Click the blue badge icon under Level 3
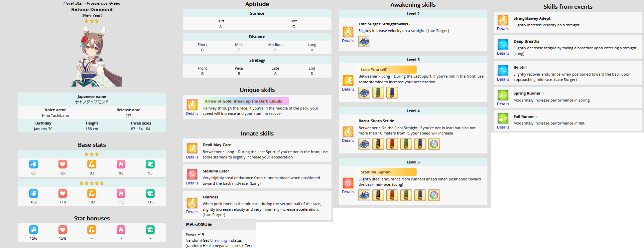The image size is (644, 248). 392,93
